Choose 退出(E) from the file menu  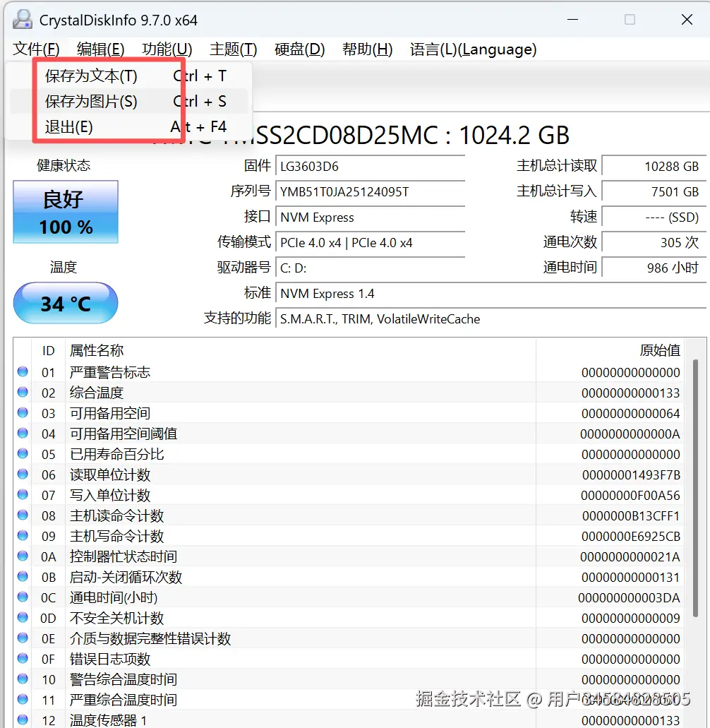[129, 127]
